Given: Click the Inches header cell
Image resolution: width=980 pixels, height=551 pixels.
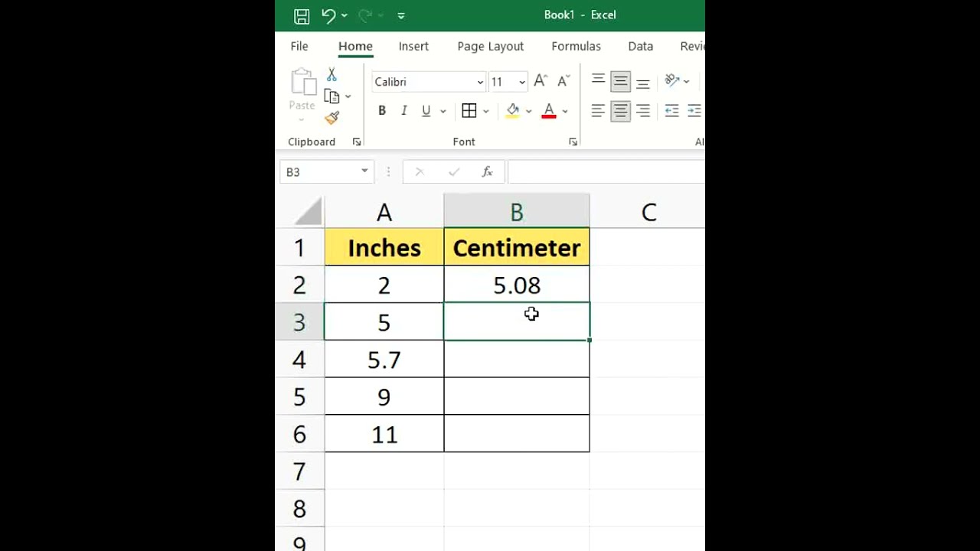Looking at the screenshot, I should tap(384, 247).
